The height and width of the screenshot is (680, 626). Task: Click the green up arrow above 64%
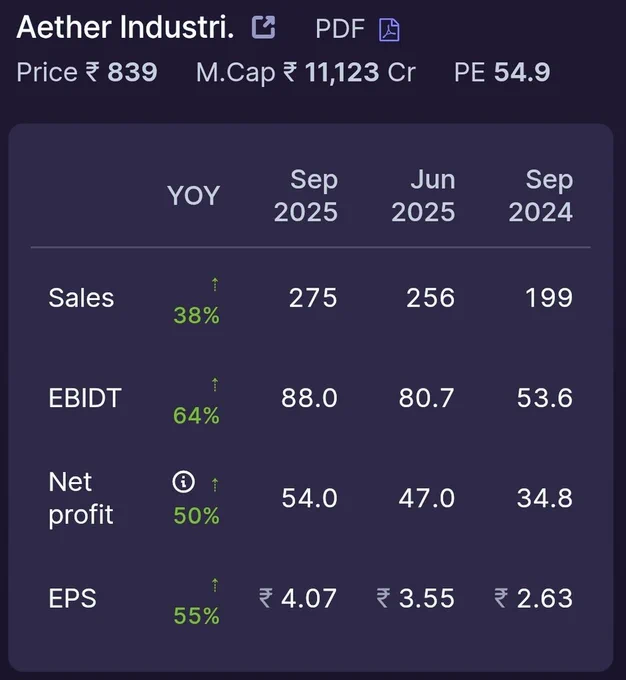tap(215, 384)
